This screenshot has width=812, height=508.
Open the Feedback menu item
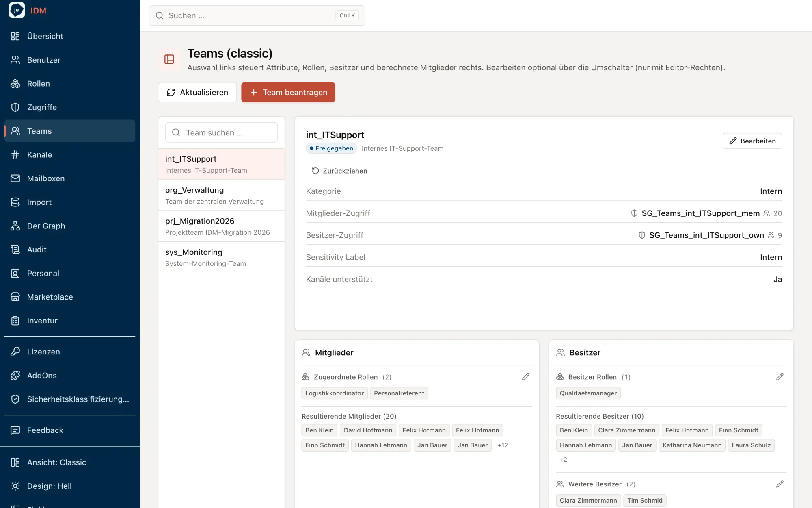point(70,430)
